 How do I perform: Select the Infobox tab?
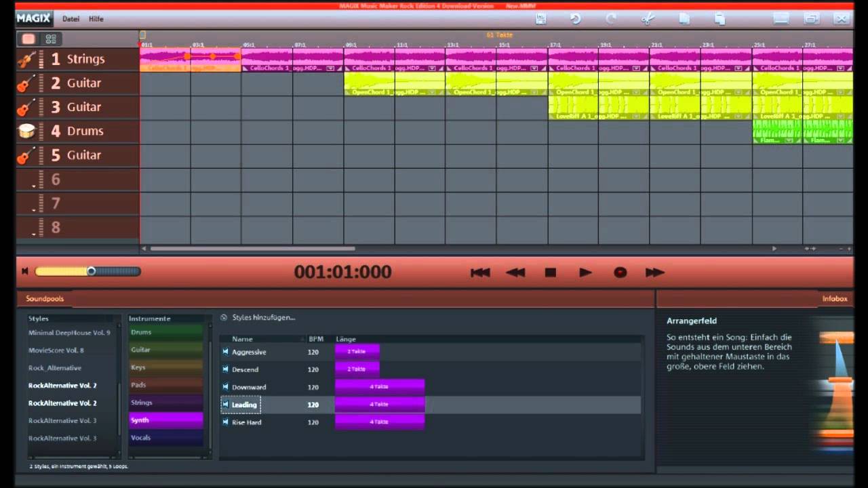[x=835, y=298]
